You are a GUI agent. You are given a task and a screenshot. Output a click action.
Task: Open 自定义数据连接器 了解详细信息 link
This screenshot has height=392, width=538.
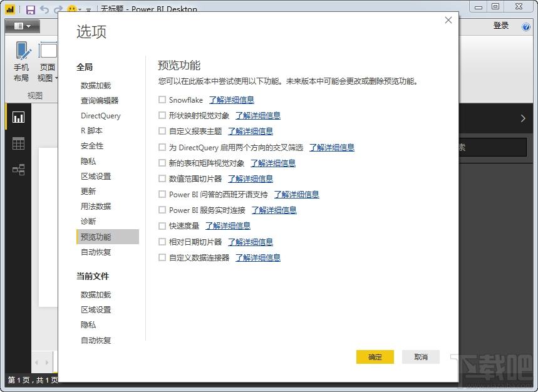[258, 257]
